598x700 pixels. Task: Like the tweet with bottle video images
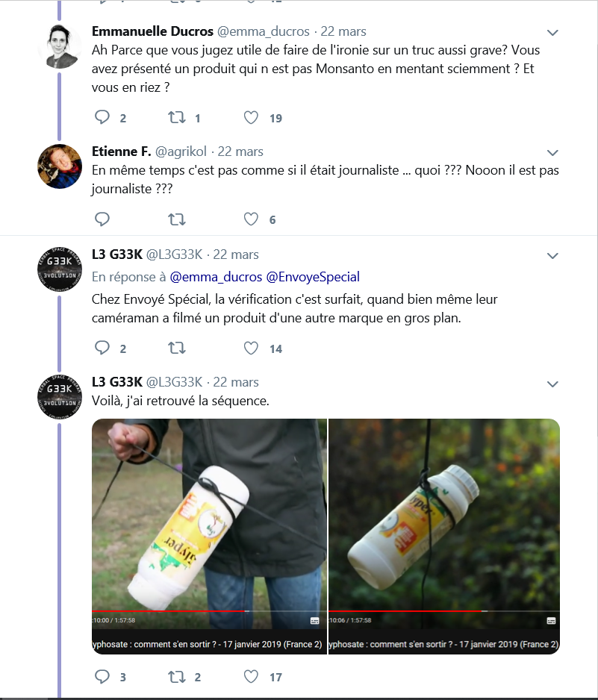[x=252, y=677]
